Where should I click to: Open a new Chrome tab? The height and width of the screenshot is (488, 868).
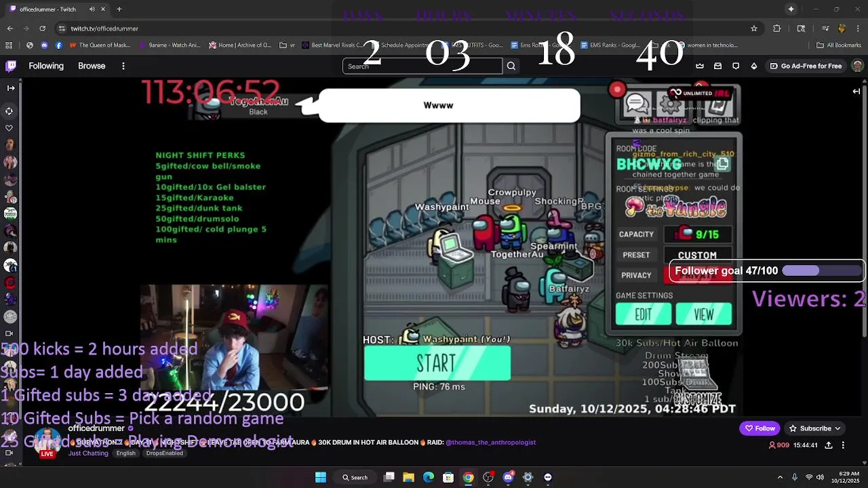119,9
